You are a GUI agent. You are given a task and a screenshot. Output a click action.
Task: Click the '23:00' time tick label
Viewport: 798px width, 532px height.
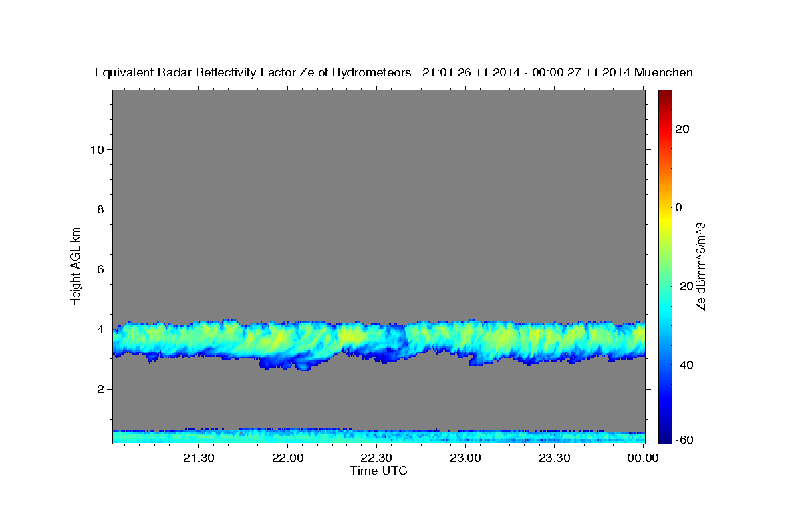pyautogui.click(x=465, y=458)
